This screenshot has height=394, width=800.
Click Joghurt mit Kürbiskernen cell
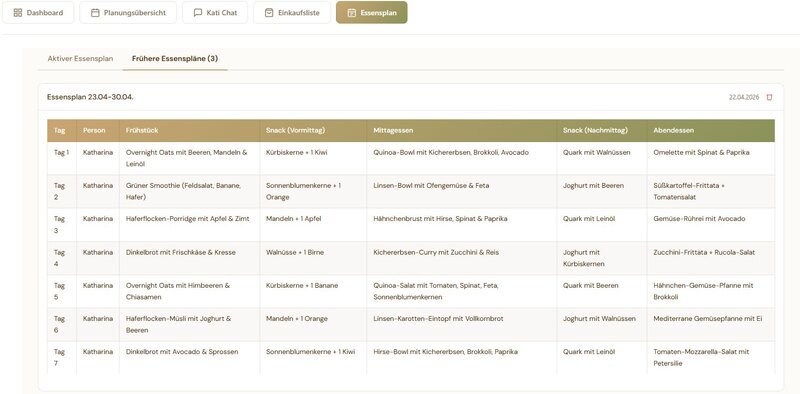click(x=602, y=258)
